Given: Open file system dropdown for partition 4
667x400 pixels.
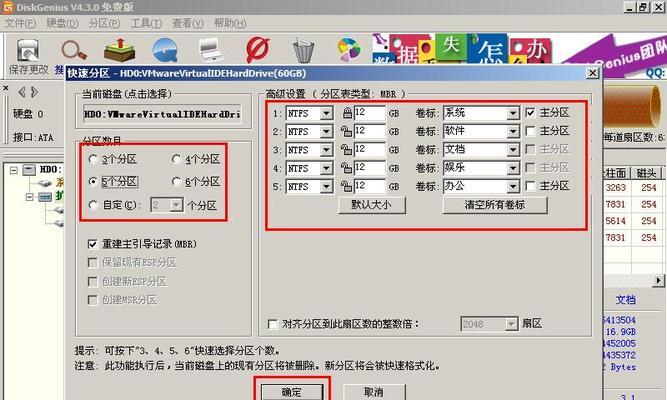Looking at the screenshot, I should 326,169.
